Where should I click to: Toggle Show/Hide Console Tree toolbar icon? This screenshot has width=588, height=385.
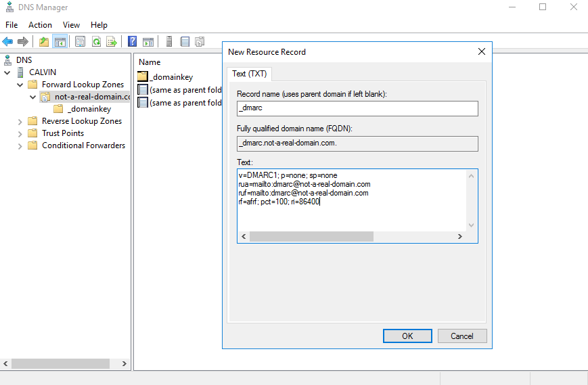coord(60,41)
